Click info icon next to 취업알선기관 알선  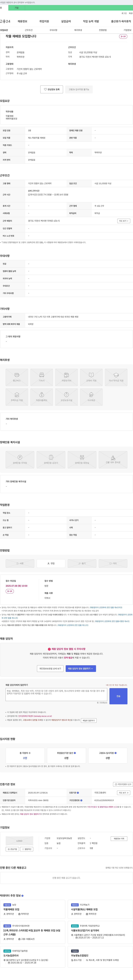[75, 753]
